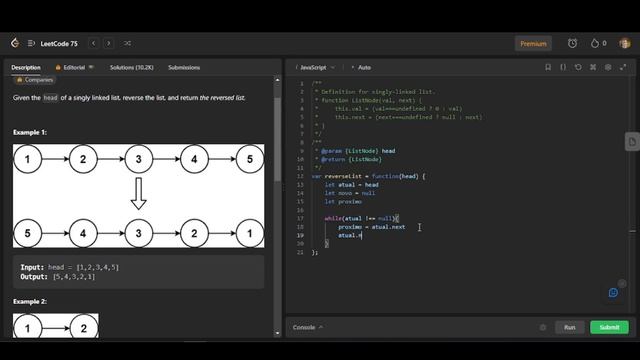The height and width of the screenshot is (360, 640).
Task: Click the Example 2 linked list image
Action: 56,326
